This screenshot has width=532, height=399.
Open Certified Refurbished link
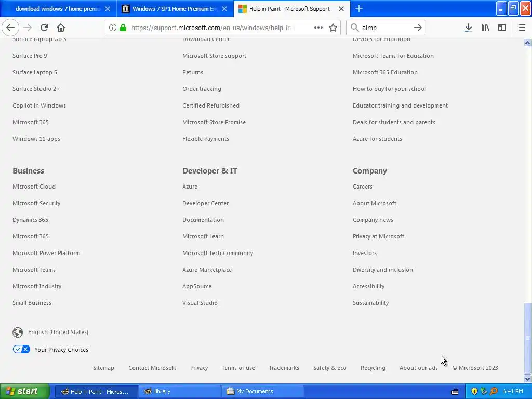pyautogui.click(x=211, y=105)
